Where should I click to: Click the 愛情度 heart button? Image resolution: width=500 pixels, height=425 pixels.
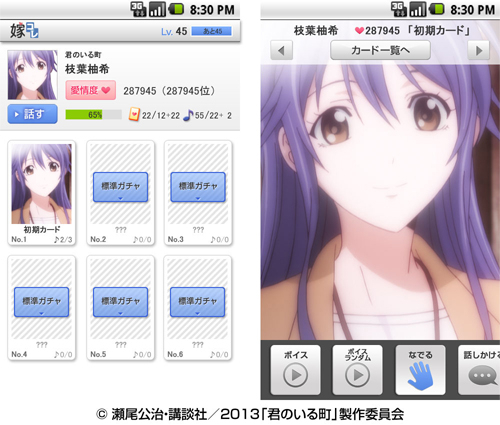point(91,90)
